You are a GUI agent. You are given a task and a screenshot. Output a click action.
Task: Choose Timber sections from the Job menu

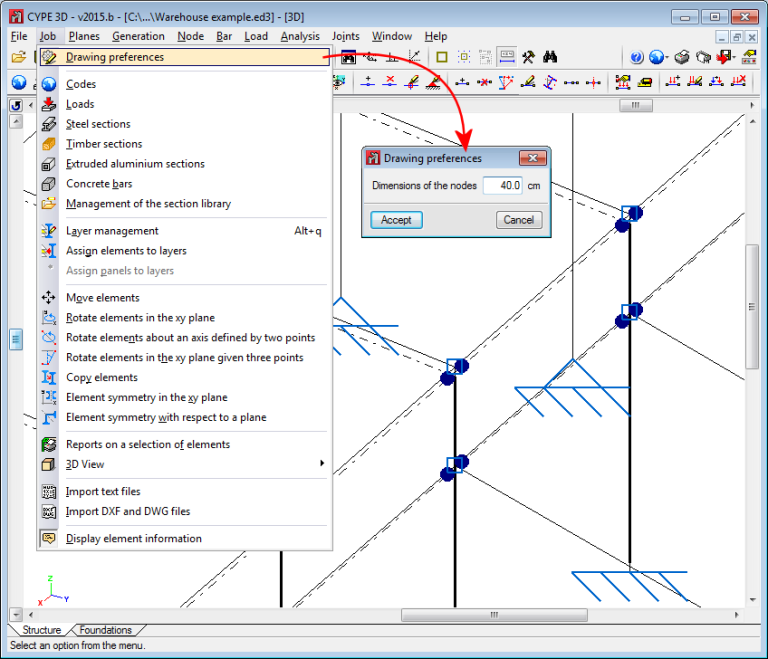104,144
